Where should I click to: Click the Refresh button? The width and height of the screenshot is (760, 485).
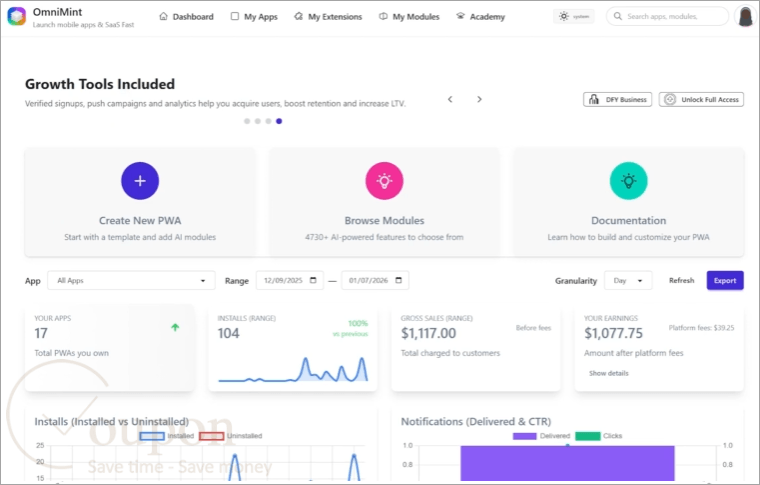(681, 281)
